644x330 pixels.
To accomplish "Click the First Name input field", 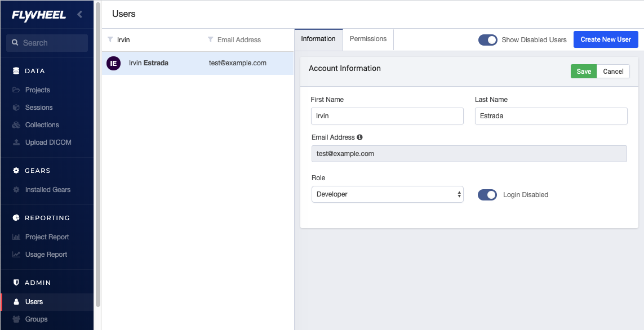I will pyautogui.click(x=387, y=116).
